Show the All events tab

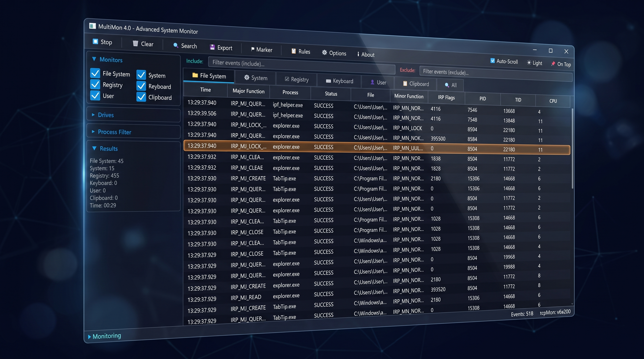coord(450,85)
